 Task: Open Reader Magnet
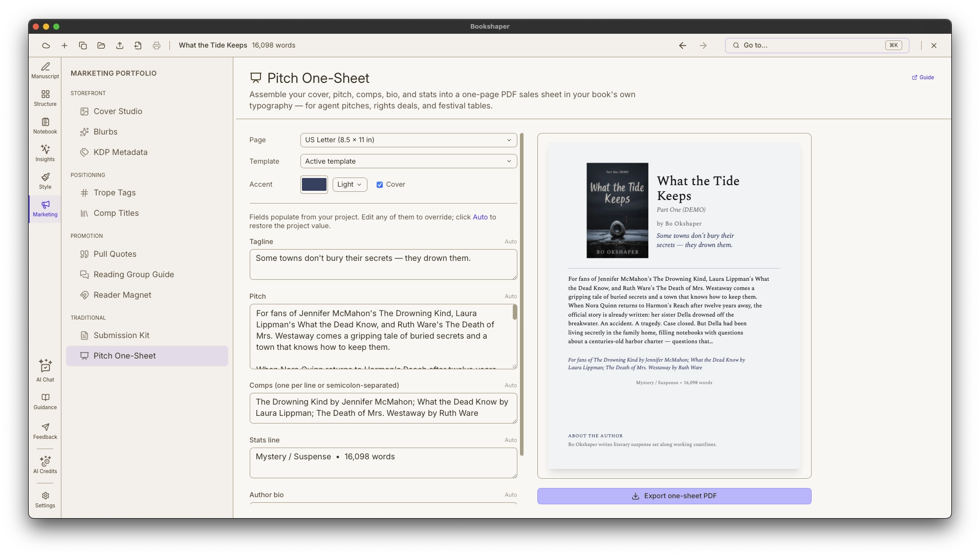click(147, 295)
